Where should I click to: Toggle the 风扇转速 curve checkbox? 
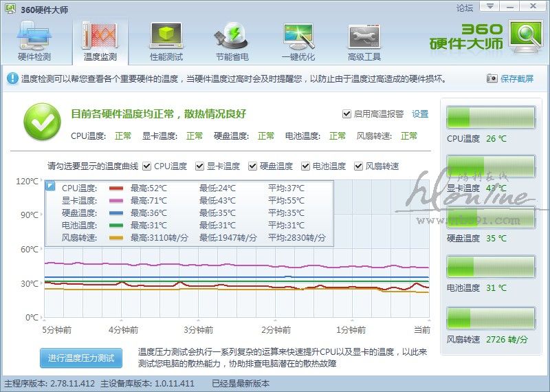tap(359, 166)
